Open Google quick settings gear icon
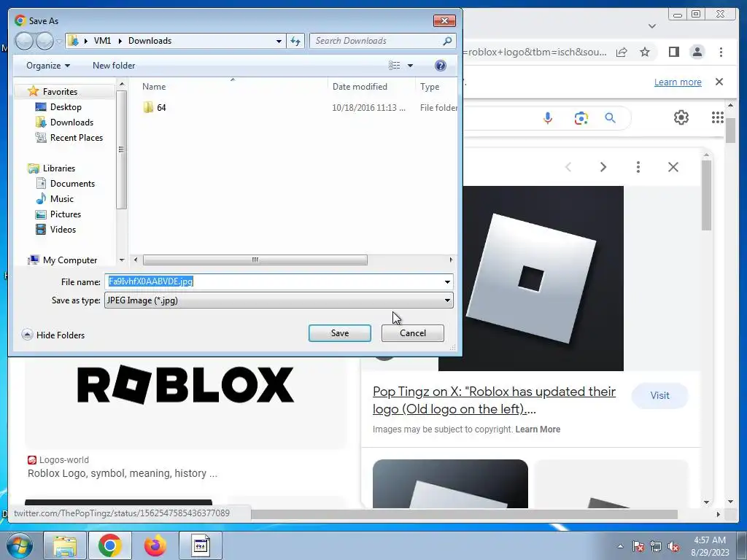The height and width of the screenshot is (560, 747). click(x=681, y=117)
